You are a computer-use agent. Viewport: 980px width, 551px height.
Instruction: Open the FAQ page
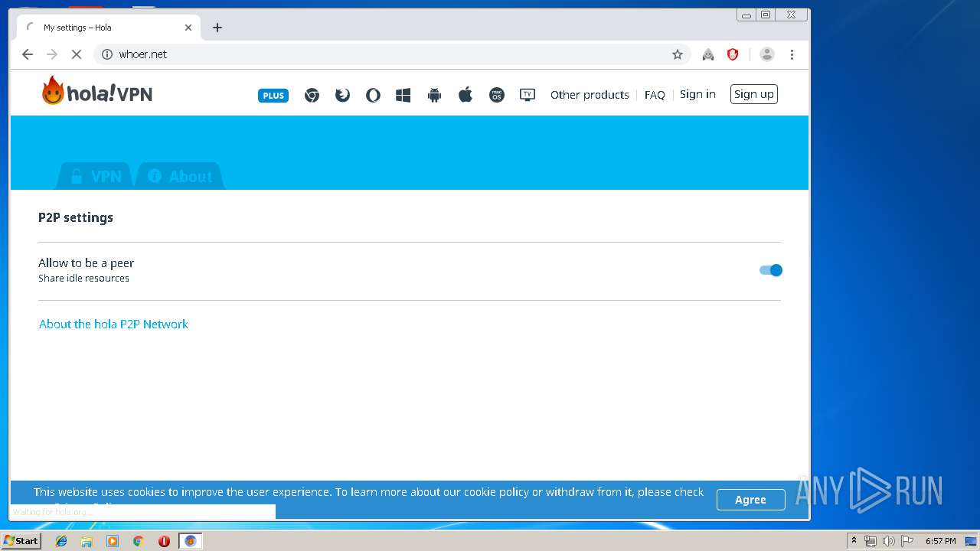coord(655,95)
